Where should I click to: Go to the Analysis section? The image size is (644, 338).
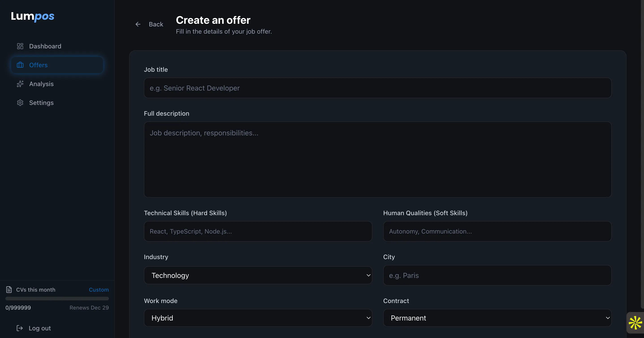57,84
